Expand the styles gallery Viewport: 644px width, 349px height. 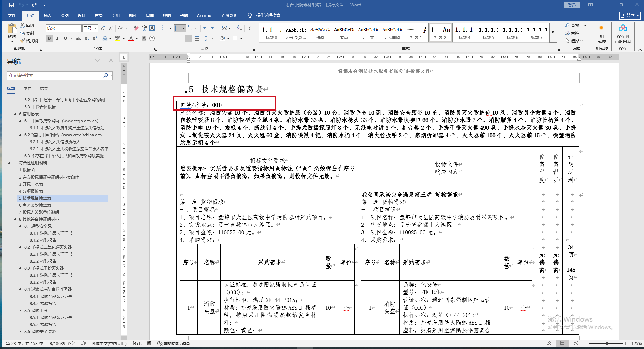(553, 33)
